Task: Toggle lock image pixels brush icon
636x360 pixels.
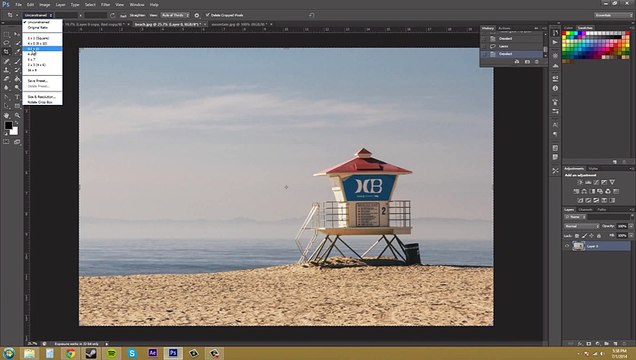Action: pos(584,236)
